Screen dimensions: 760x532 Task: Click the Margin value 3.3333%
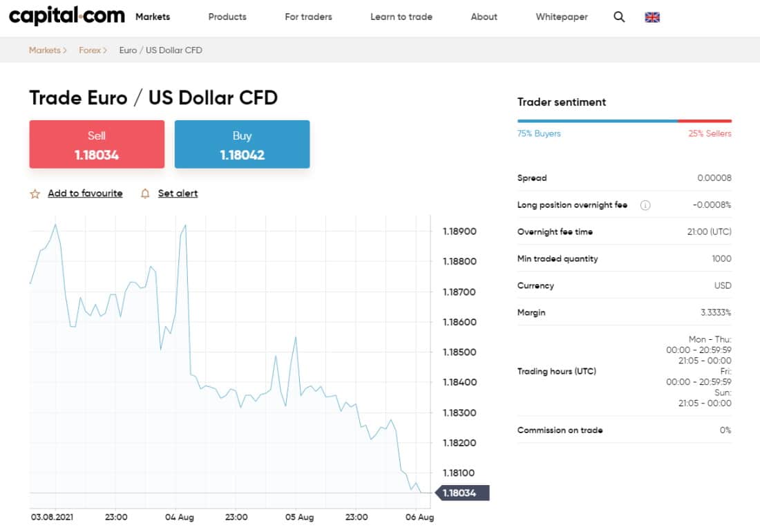tap(716, 312)
